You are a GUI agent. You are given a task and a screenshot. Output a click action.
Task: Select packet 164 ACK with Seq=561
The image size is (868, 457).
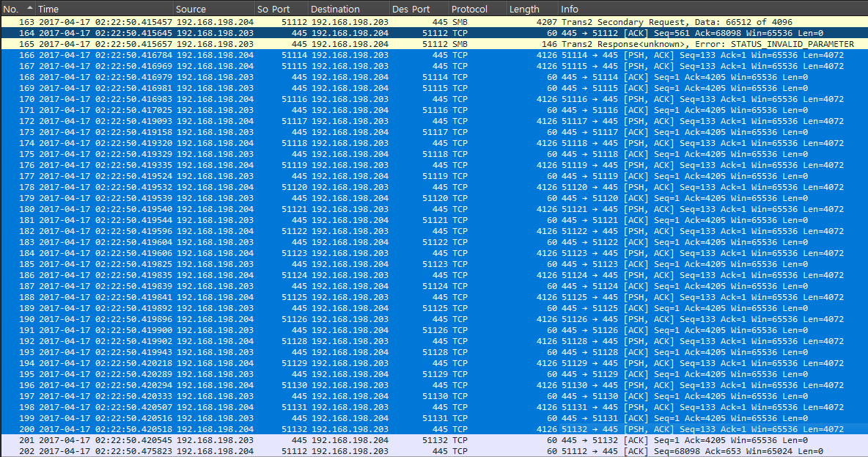433,33
